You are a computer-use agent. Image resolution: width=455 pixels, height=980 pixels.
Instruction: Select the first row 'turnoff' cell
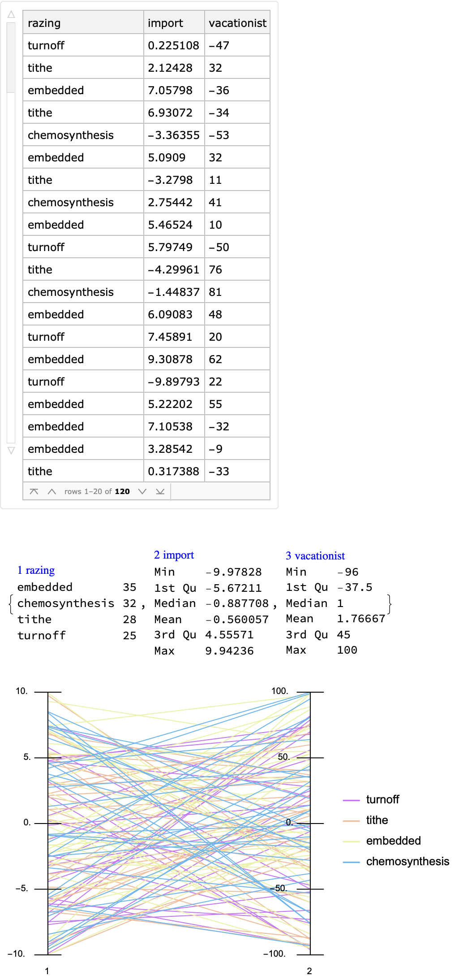[83, 45]
